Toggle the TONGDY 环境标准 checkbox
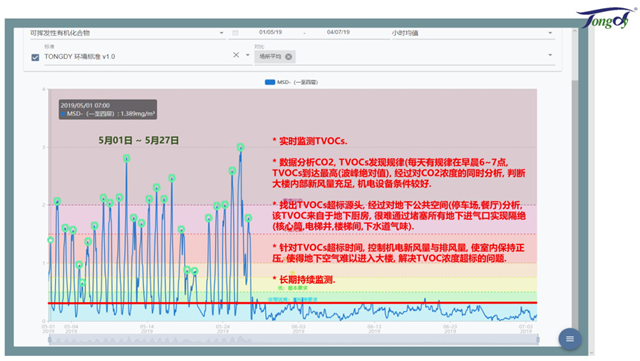640x361 pixels. [x=35, y=57]
